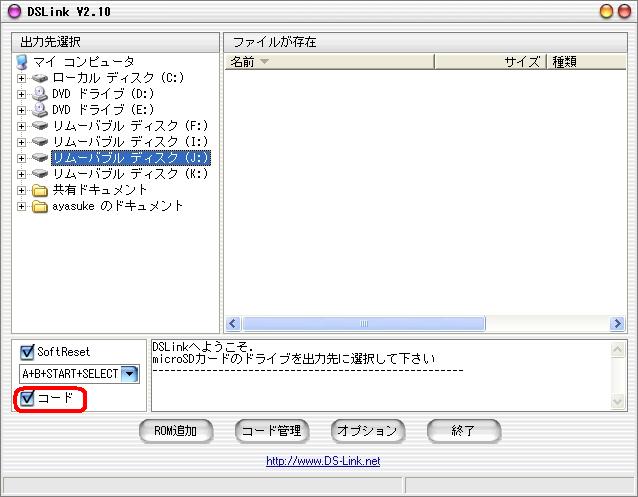The image size is (638, 497).
Task: Click the yellow minimize window button
Action: (606, 11)
